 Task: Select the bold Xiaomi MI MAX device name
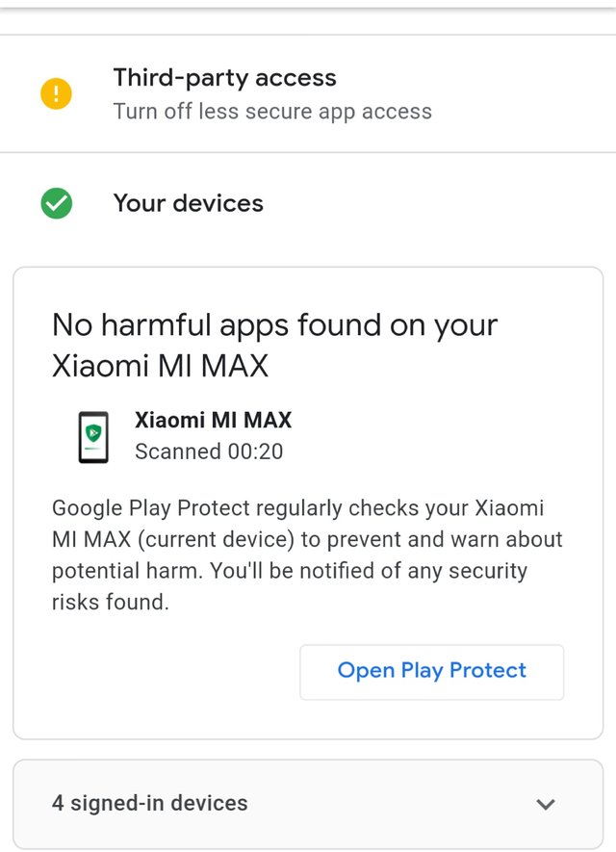pos(213,420)
